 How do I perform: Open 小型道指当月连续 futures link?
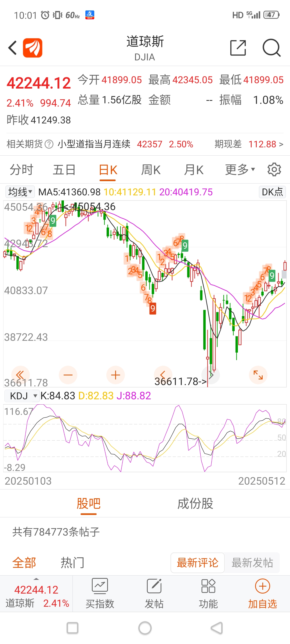[94, 144]
